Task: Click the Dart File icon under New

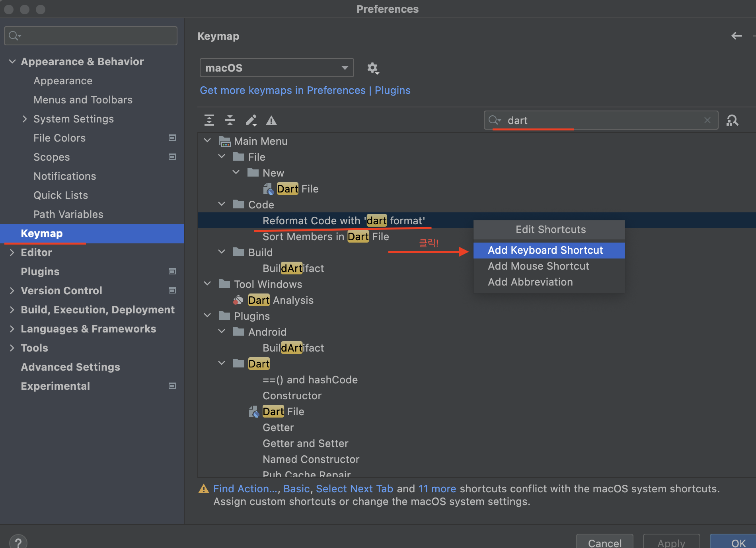Action: click(x=268, y=189)
